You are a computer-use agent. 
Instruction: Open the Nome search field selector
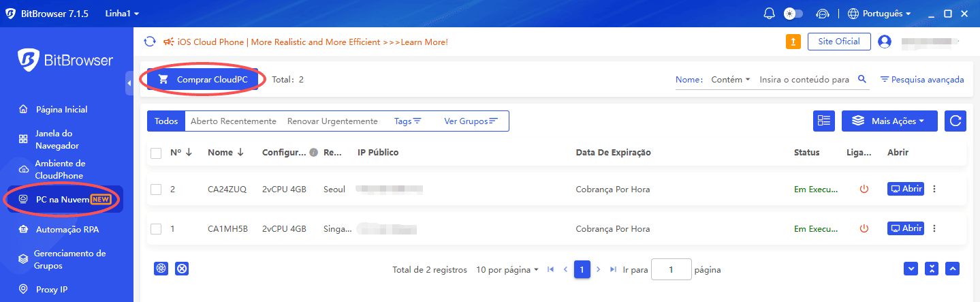pyautogui.click(x=689, y=79)
